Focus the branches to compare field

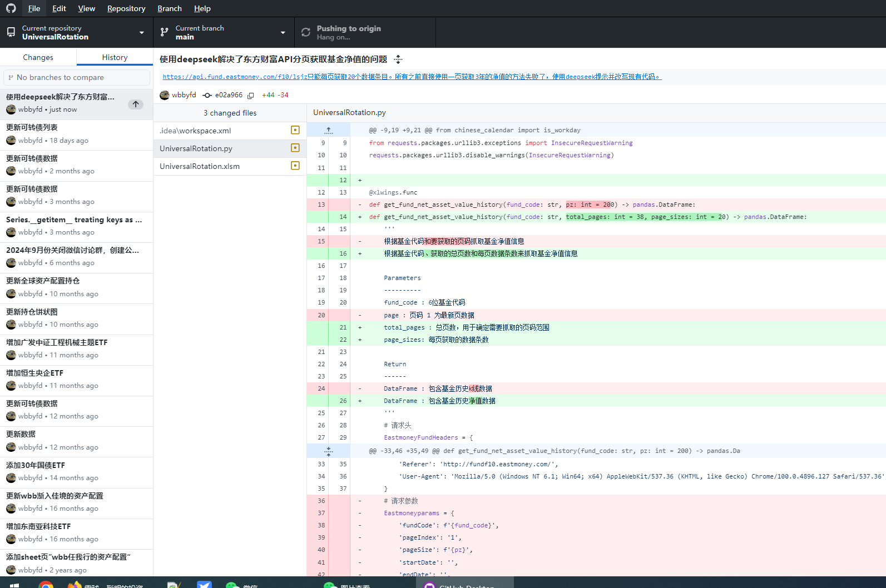point(77,77)
